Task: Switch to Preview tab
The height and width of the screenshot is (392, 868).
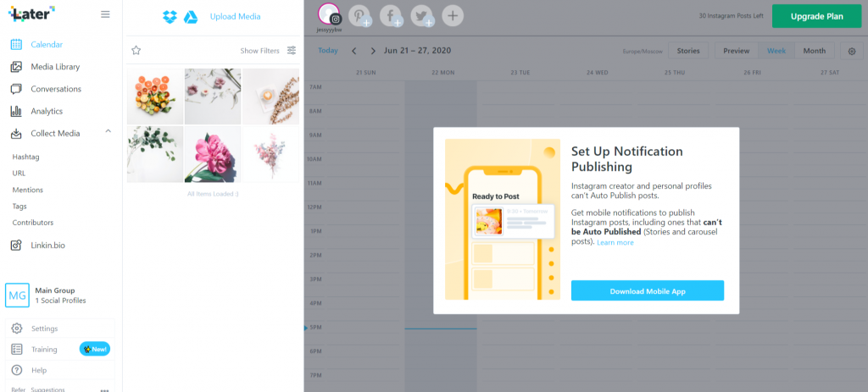Action: (x=737, y=51)
